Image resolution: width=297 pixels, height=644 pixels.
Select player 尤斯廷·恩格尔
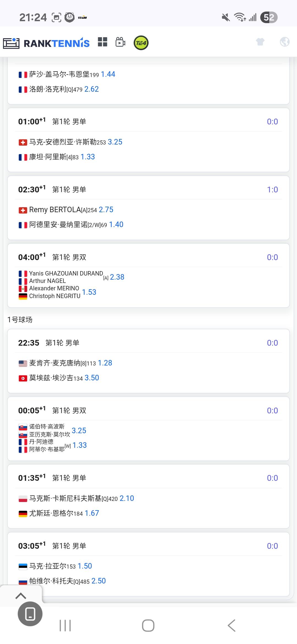[51, 513]
